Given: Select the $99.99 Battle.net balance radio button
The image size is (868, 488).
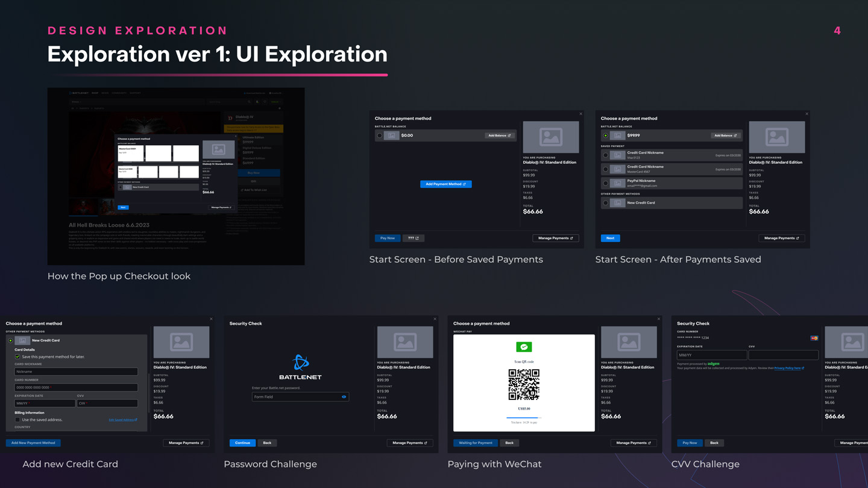Looking at the screenshot, I should [606, 136].
